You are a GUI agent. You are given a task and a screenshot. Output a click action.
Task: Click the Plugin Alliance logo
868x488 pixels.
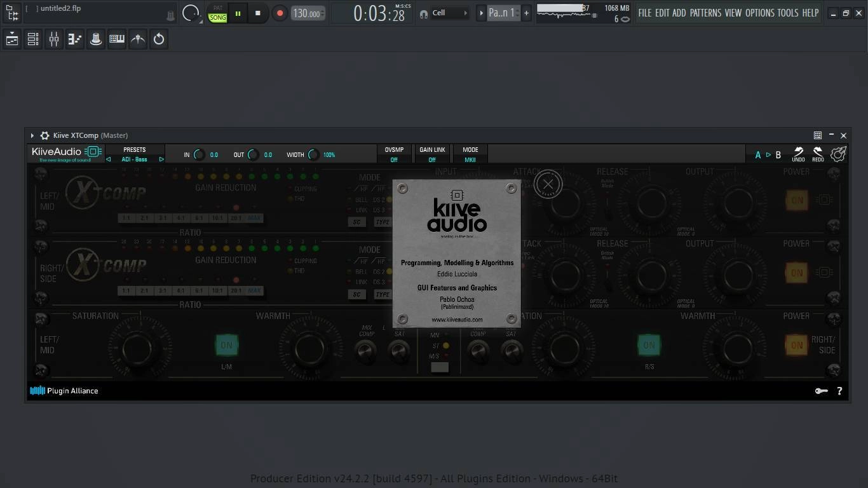click(64, 391)
